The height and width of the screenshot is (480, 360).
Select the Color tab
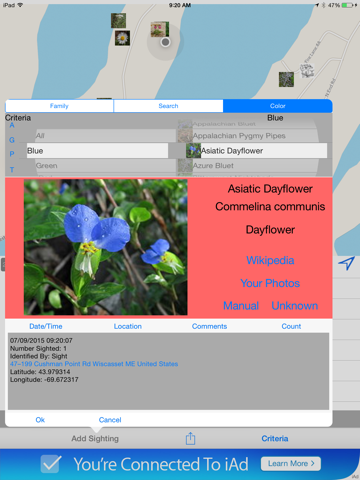click(278, 106)
